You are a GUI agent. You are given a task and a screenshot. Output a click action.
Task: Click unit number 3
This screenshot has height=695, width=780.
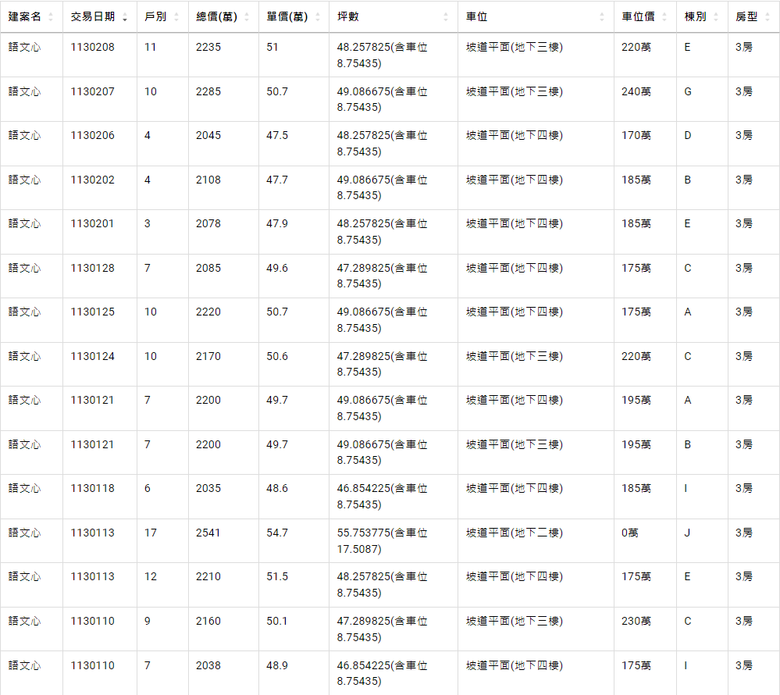point(147,223)
